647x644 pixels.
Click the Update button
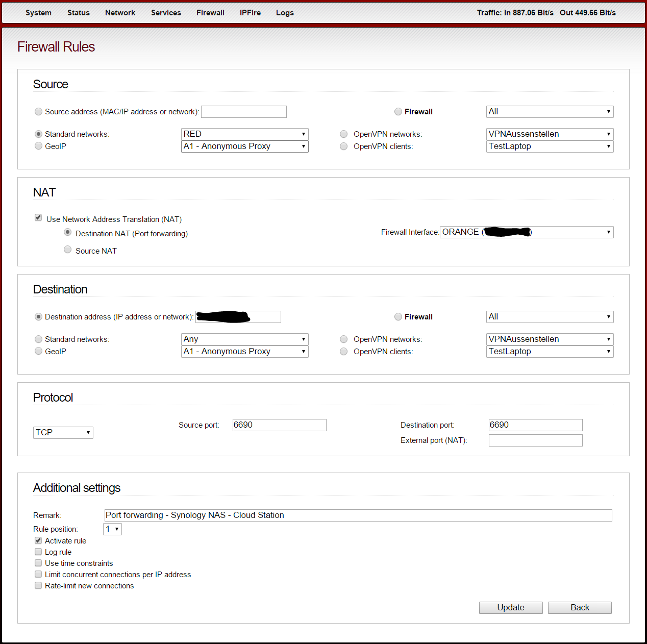511,607
